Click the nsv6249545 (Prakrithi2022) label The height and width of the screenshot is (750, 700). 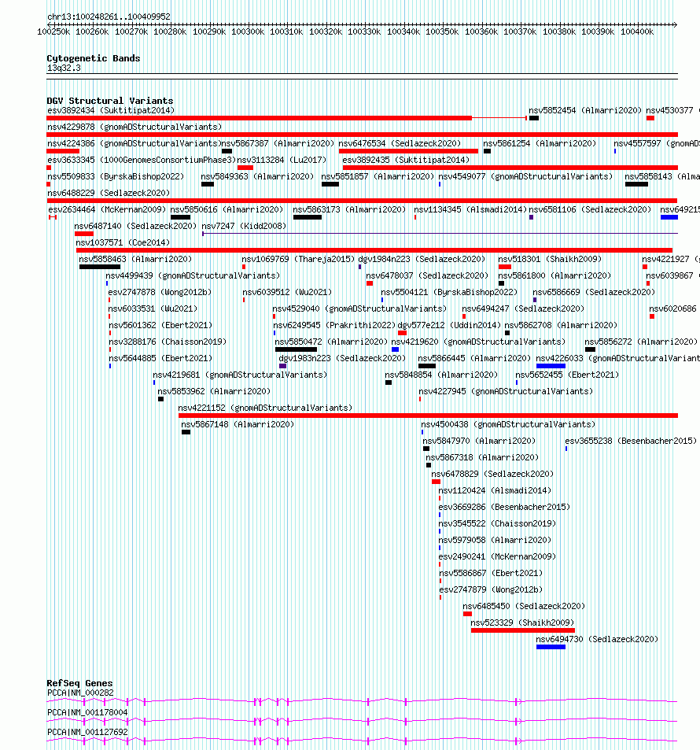tap(334, 325)
